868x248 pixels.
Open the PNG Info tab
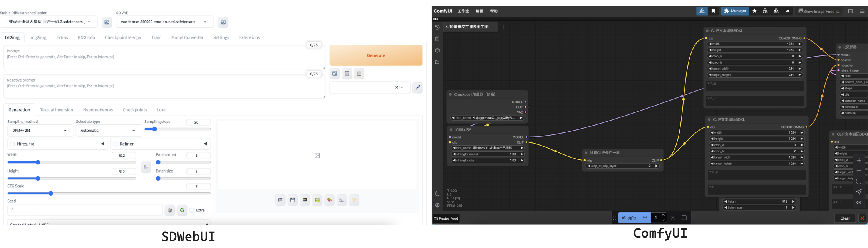click(x=86, y=37)
